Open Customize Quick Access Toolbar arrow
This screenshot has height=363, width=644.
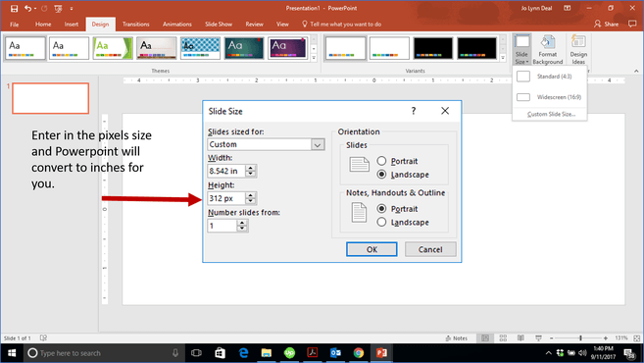[x=71, y=8]
